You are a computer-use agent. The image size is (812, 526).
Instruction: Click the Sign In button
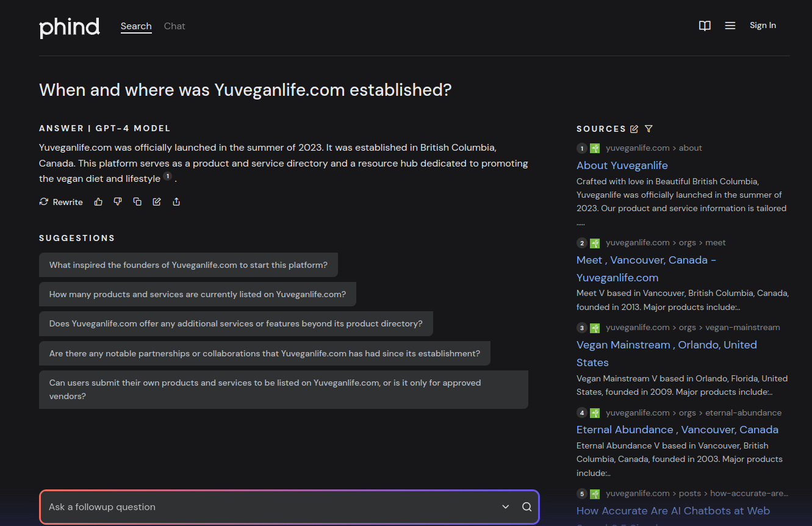click(x=763, y=26)
